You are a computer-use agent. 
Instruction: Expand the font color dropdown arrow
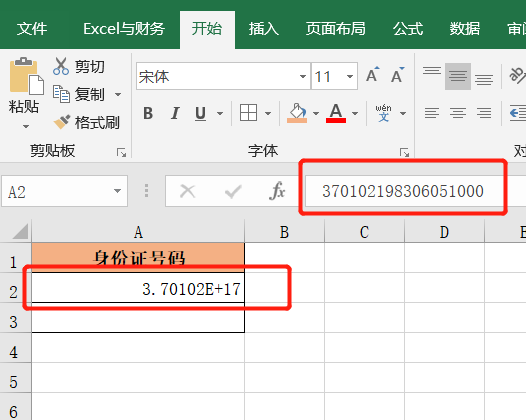pos(355,113)
